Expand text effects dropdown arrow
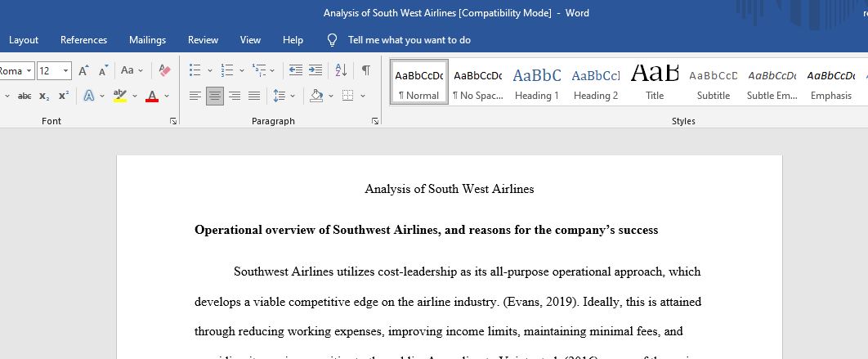The height and width of the screenshot is (359, 868). coord(102,96)
